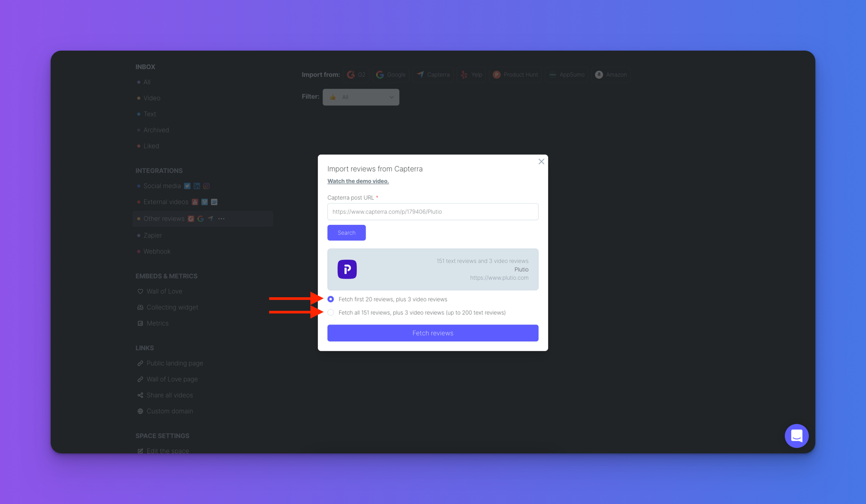Import reviews from AppSumo
Image resolution: width=866 pixels, height=504 pixels.
567,75
